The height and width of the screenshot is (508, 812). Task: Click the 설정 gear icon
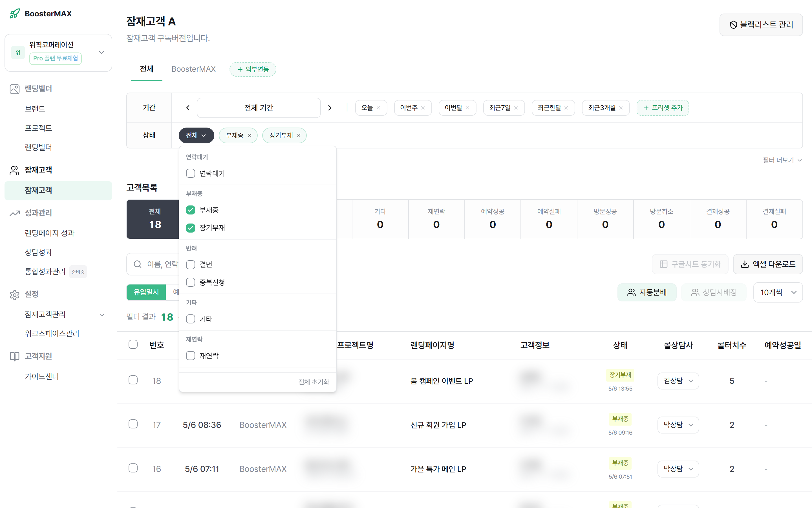point(14,295)
